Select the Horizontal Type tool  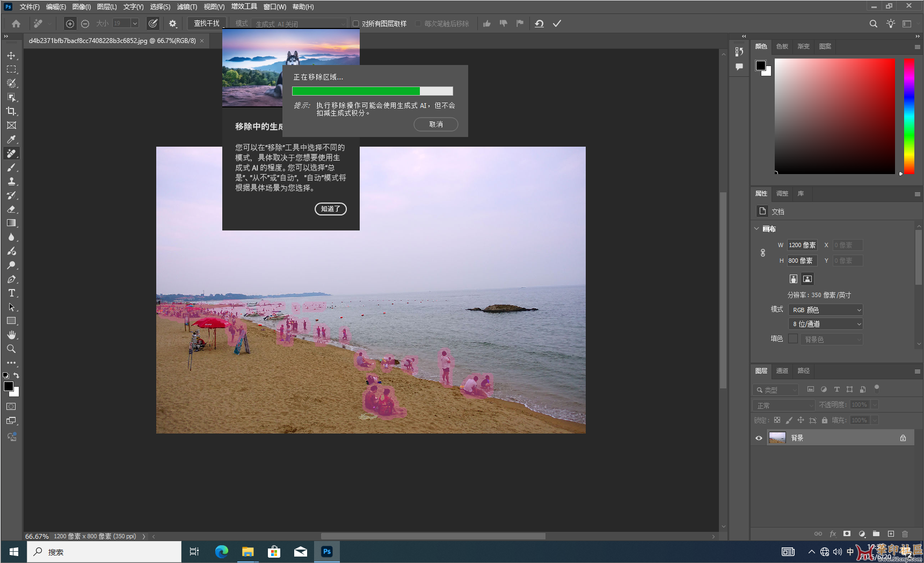point(11,293)
